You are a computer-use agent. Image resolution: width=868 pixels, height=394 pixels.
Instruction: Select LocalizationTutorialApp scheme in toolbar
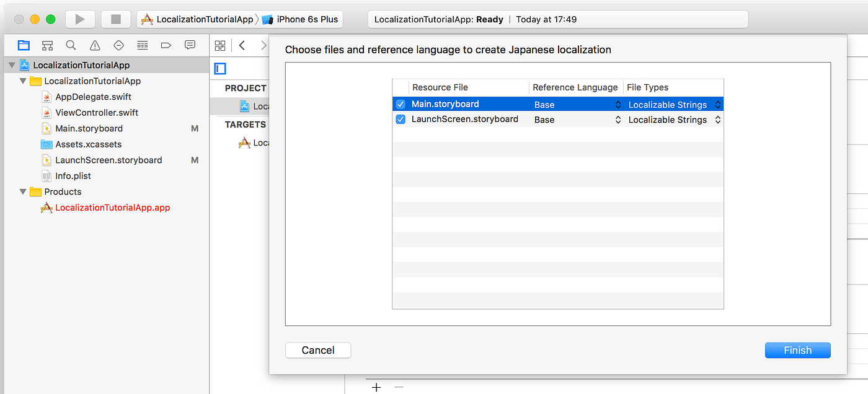197,19
